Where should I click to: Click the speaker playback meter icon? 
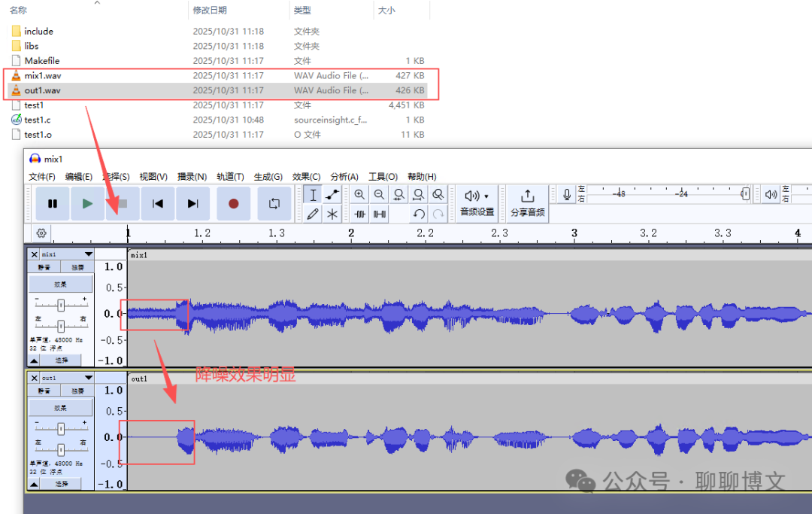click(771, 195)
